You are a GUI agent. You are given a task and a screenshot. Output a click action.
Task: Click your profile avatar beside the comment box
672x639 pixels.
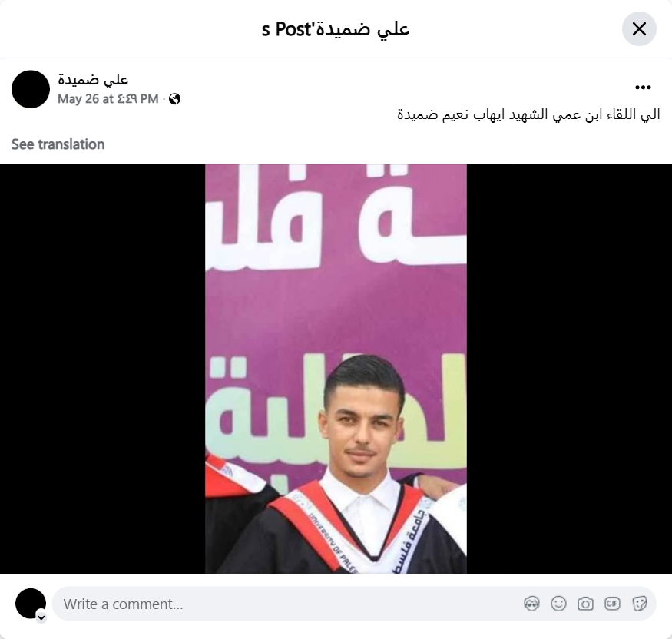coord(31,604)
